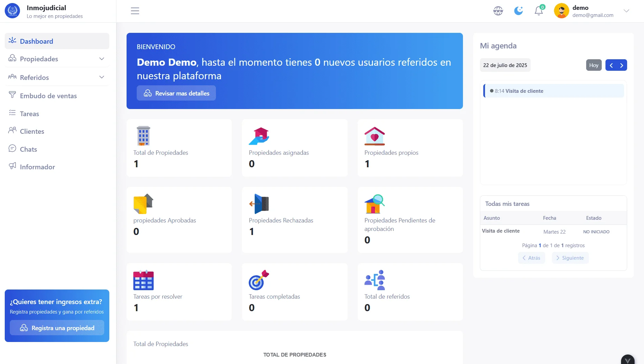This screenshot has height=364, width=644.
Task: Click the hamburger menu icon
Action: click(x=135, y=11)
